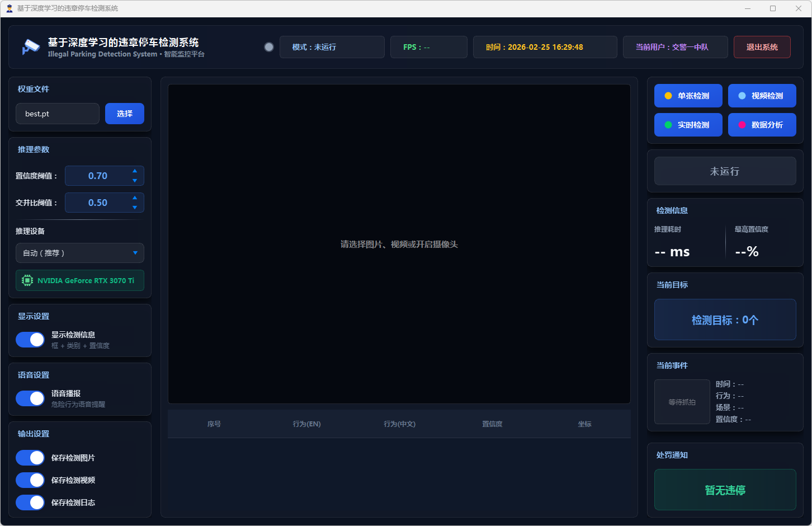
Task: Click the 坐标 column header
Action: (x=584, y=424)
